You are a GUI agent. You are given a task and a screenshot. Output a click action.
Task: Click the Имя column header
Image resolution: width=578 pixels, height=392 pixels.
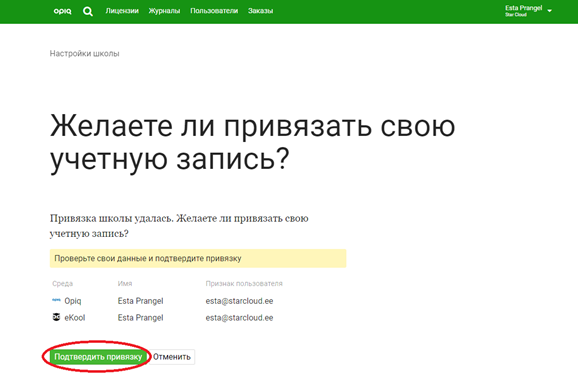click(125, 284)
